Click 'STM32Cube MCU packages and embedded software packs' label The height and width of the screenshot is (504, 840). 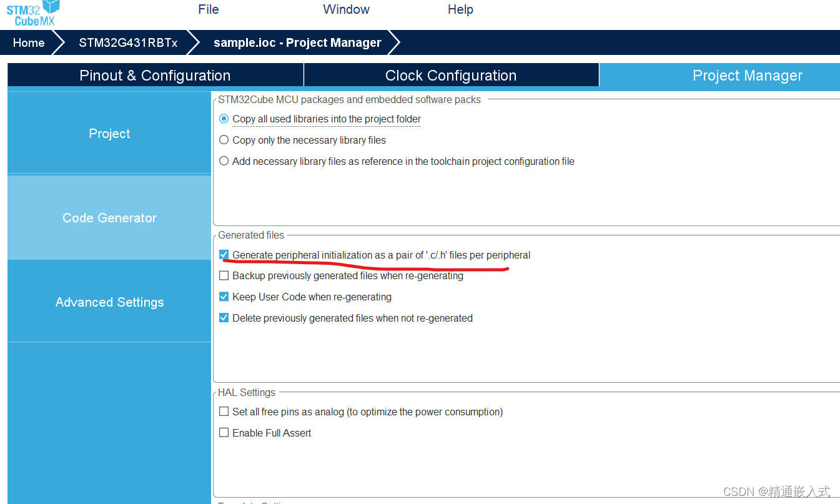click(x=350, y=99)
